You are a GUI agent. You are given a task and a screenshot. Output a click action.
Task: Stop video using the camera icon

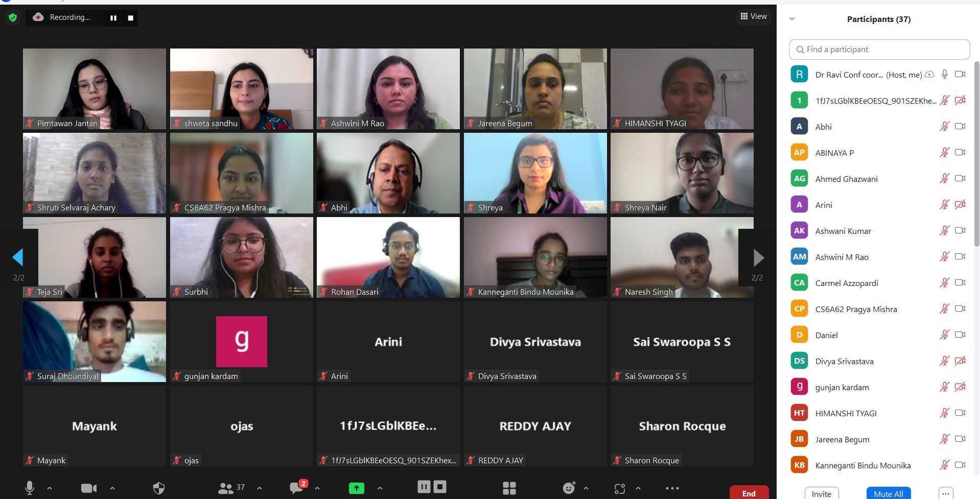click(x=89, y=488)
